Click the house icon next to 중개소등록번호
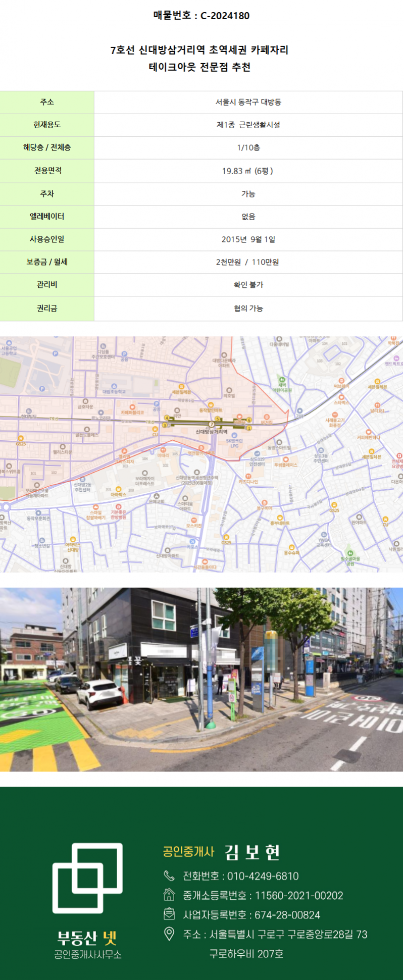The image size is (404, 980). pyautogui.click(x=169, y=895)
